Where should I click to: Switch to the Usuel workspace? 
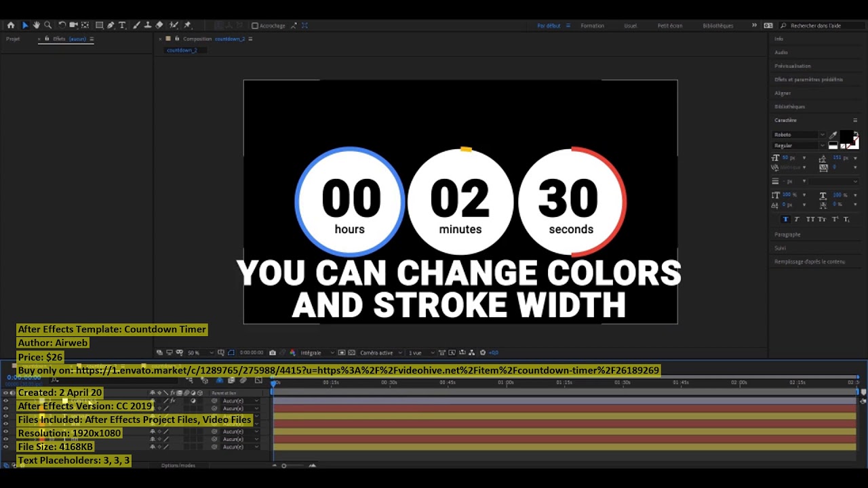(x=631, y=26)
